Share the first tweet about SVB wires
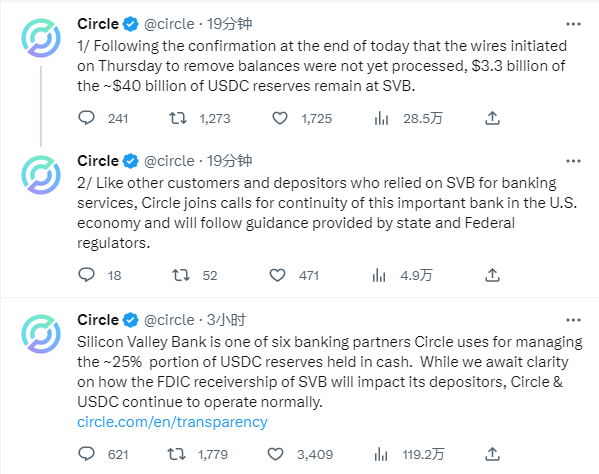 tap(492, 118)
